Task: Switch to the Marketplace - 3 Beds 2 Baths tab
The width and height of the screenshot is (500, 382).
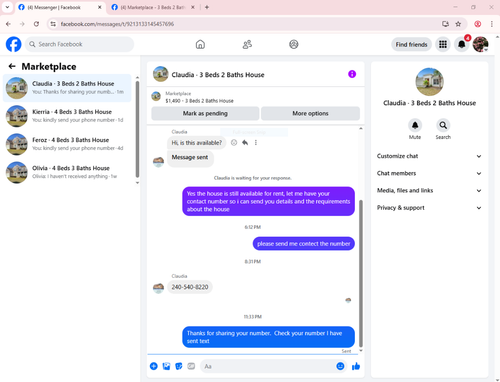Action: [153, 7]
